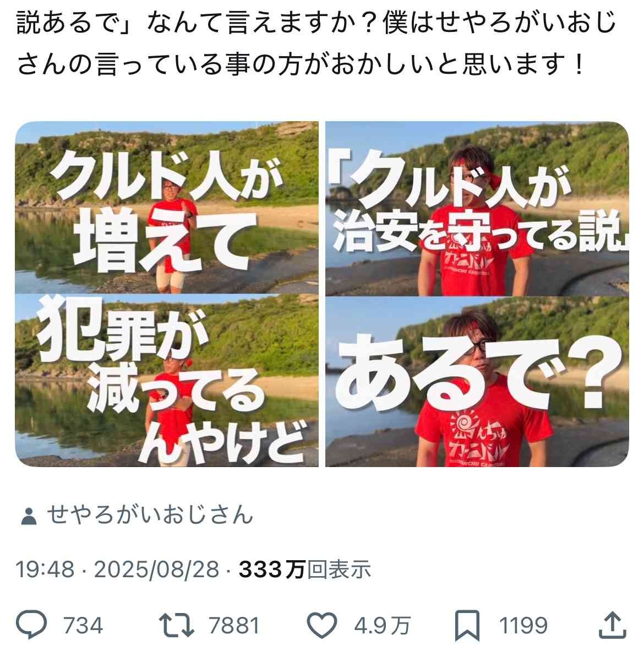Open the 犯罪が減ってるんやけど thumbnail image
The width and height of the screenshot is (644, 667).
click(167, 380)
